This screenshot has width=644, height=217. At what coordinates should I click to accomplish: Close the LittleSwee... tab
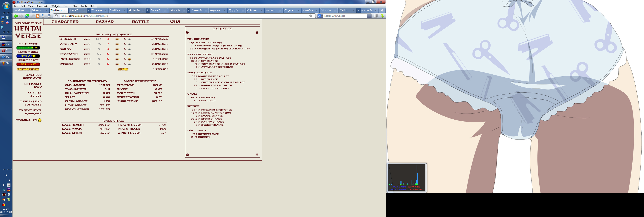tap(28, 10)
